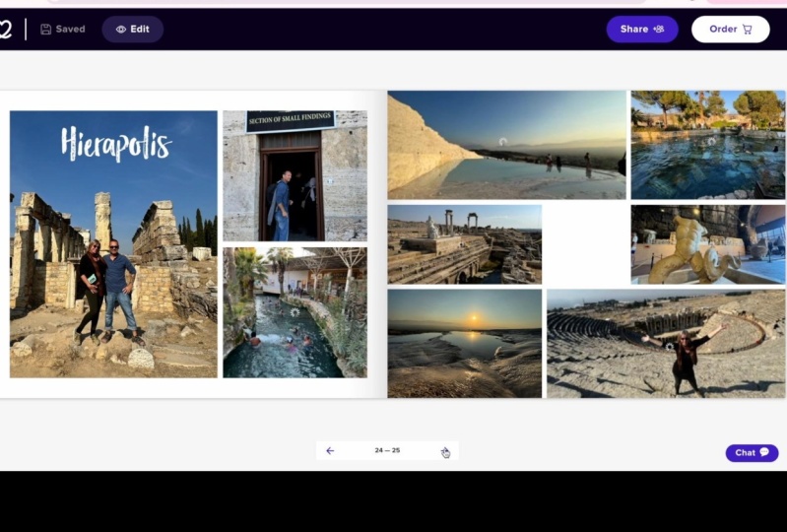787x532 pixels.
Task: Click the 24 — 25 page indicator
Action: click(387, 450)
